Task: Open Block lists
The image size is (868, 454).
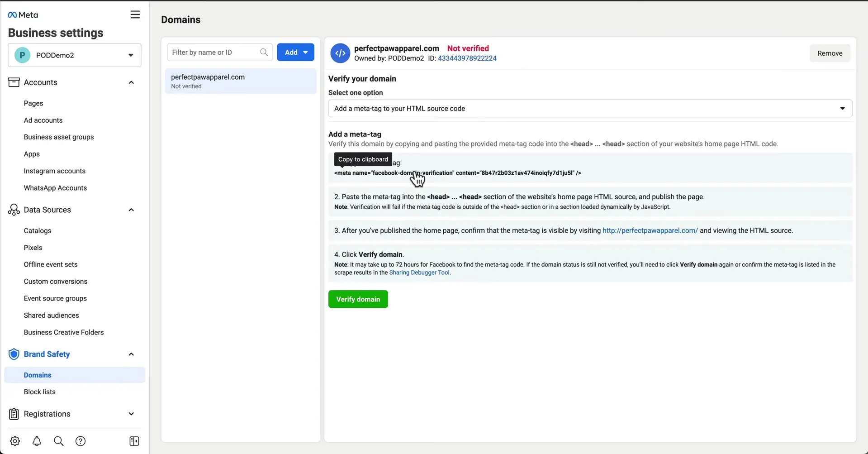Action: 40,392
